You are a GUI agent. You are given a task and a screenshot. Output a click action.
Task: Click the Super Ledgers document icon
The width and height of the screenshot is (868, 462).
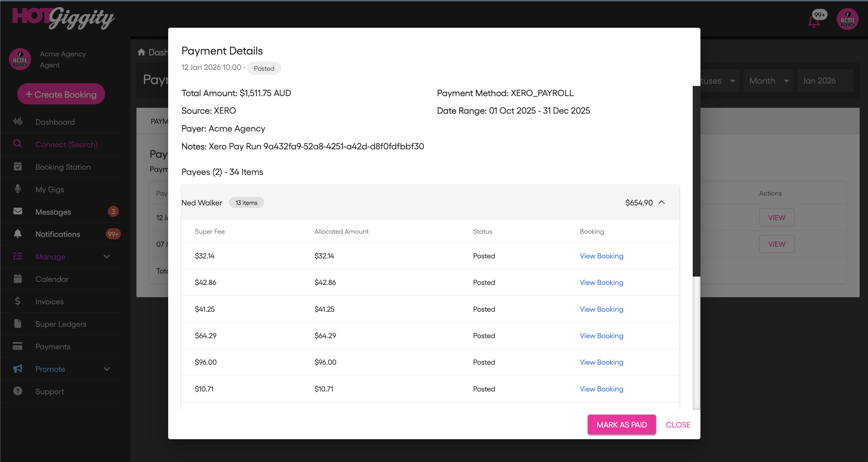(18, 323)
